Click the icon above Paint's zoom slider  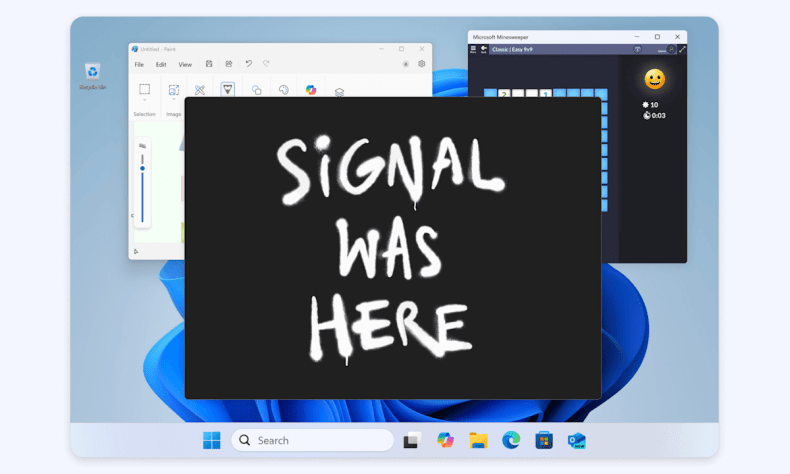click(143, 146)
